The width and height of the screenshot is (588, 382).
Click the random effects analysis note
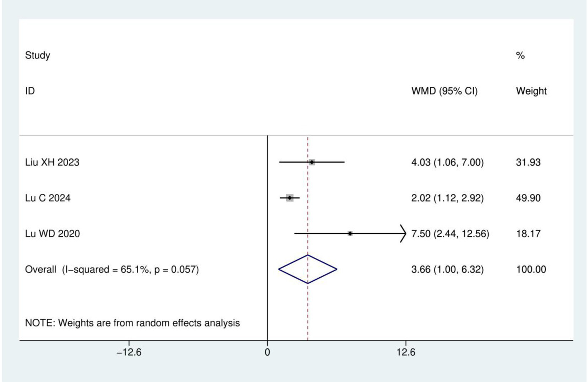(133, 323)
